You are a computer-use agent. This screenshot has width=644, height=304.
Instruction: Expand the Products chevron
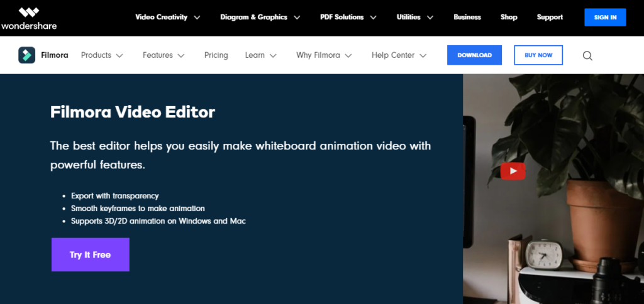(119, 56)
